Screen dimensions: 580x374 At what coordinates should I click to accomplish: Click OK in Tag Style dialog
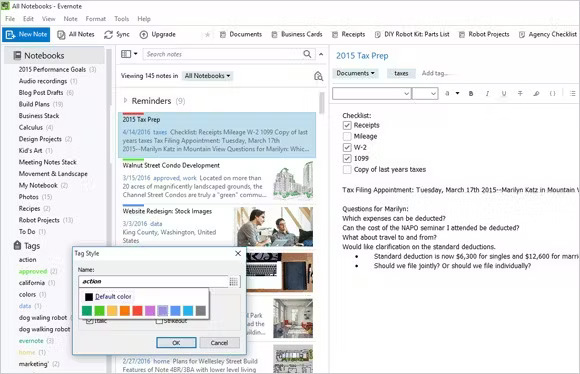tap(176, 343)
